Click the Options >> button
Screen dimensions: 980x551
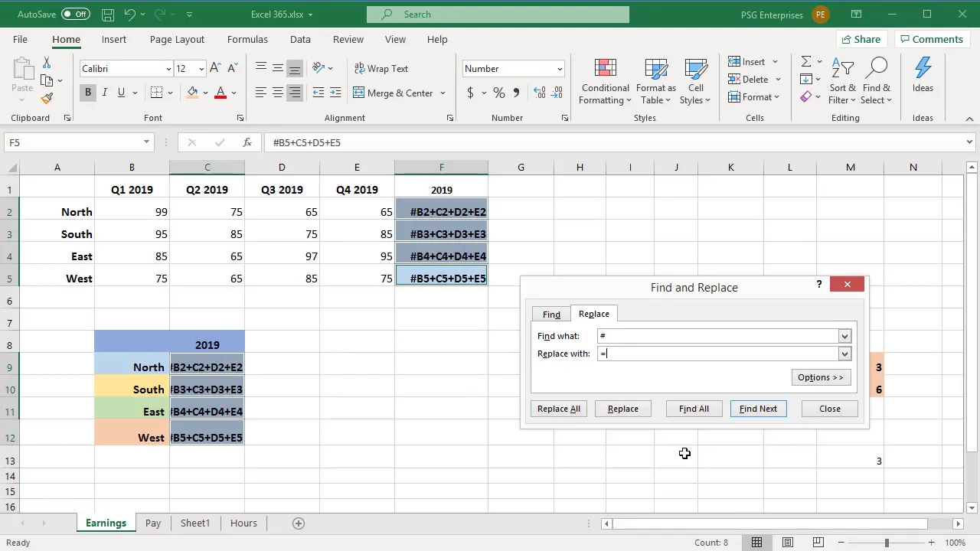tap(820, 377)
